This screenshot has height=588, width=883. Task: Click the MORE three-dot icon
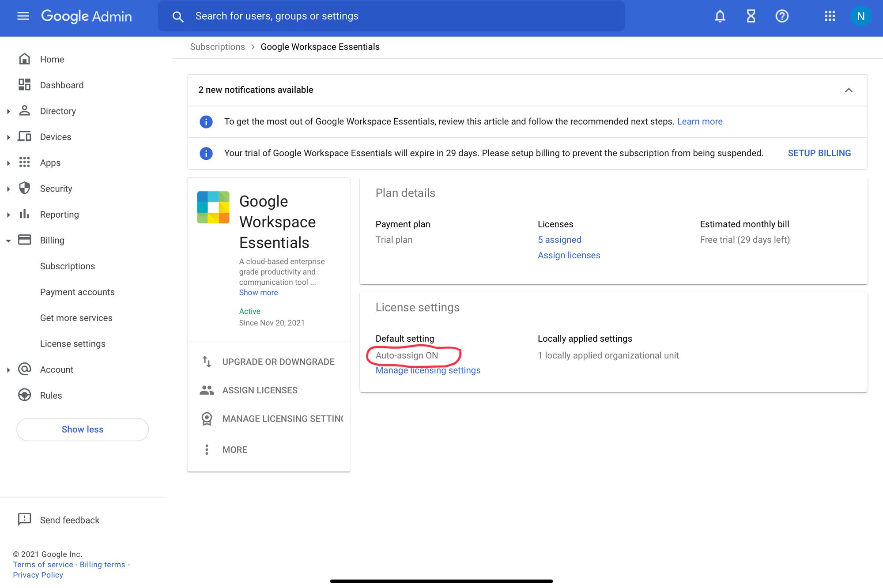point(207,449)
